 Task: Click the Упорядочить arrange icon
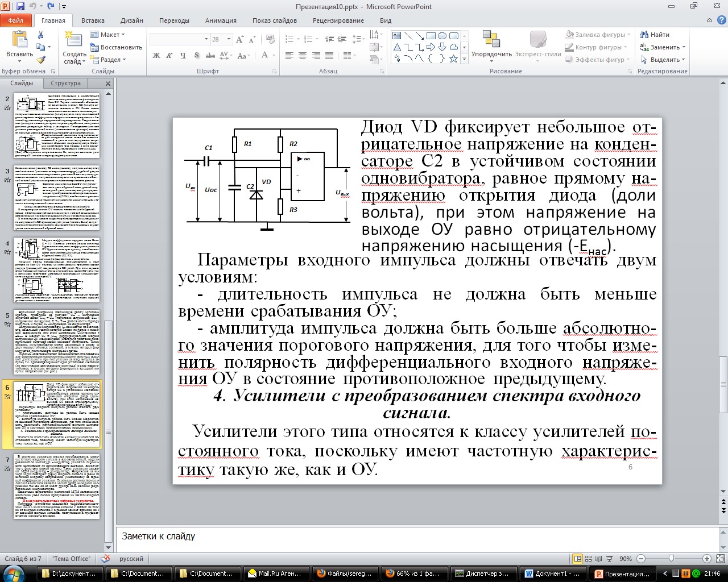pyautogui.click(x=491, y=40)
